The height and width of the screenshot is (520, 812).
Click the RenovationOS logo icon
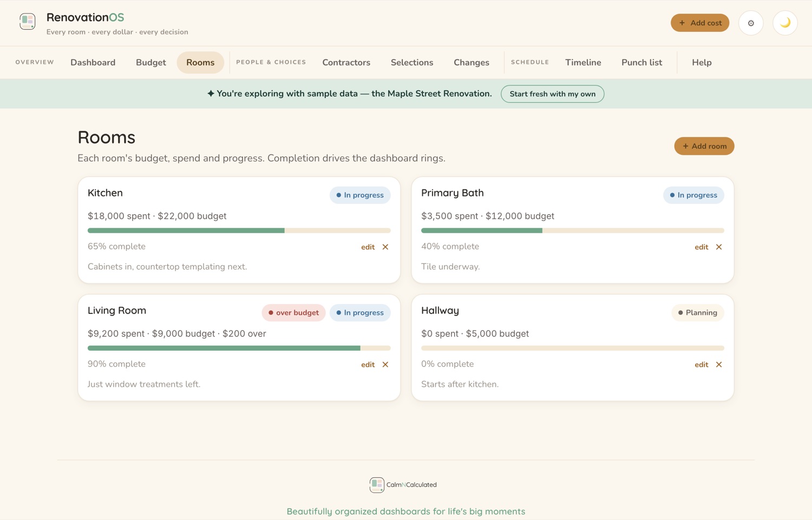[x=28, y=22]
